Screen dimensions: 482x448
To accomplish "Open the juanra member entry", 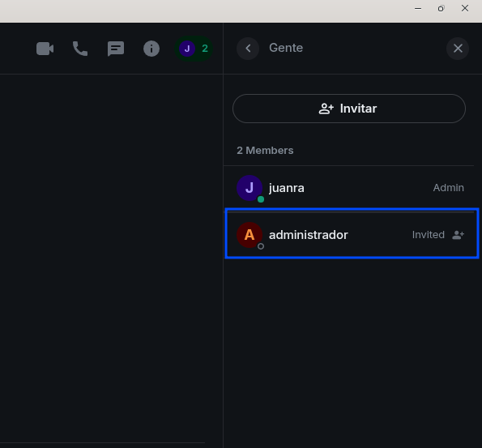I will (x=351, y=188).
